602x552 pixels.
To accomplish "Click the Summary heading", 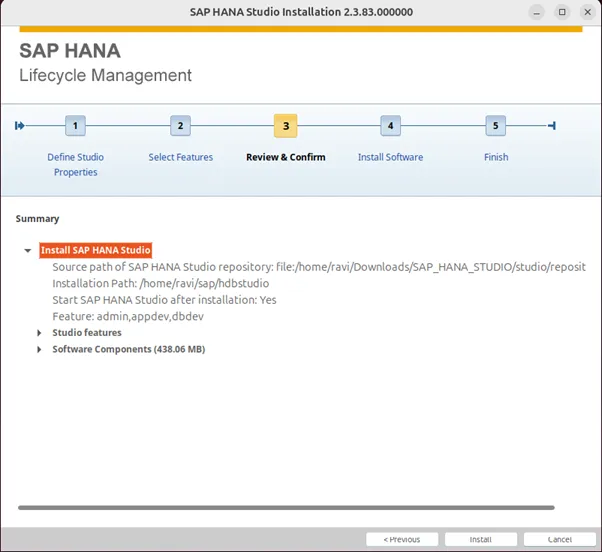I will pyautogui.click(x=37, y=218).
